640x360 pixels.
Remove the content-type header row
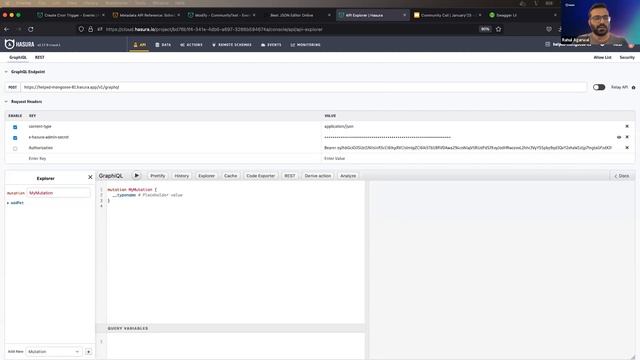point(627,127)
